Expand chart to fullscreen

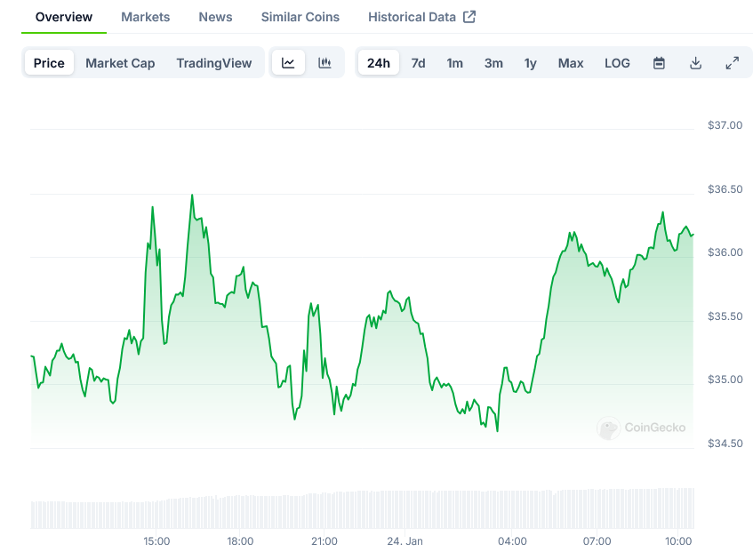732,63
